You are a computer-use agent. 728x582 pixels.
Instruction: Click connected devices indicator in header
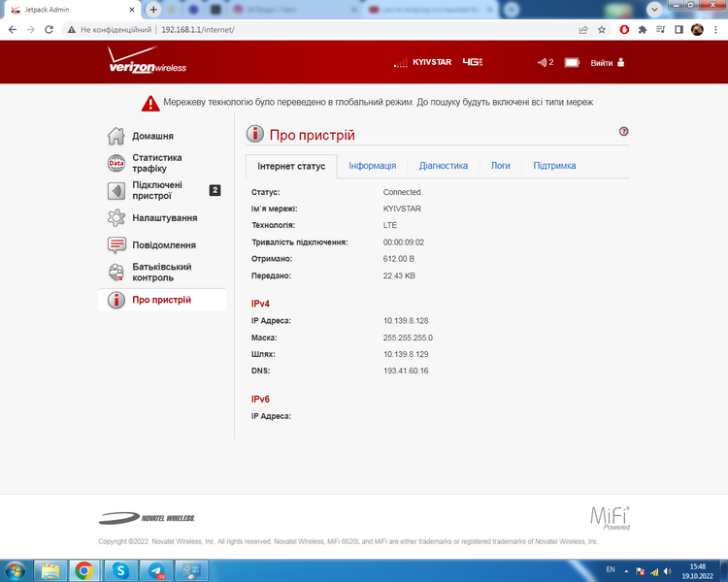tap(546, 62)
